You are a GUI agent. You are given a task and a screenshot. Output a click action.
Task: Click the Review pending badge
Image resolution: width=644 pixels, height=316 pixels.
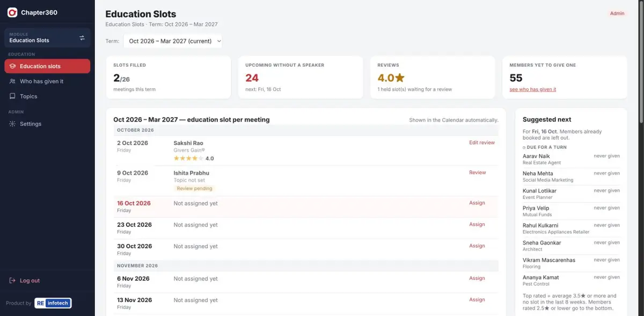194,189
